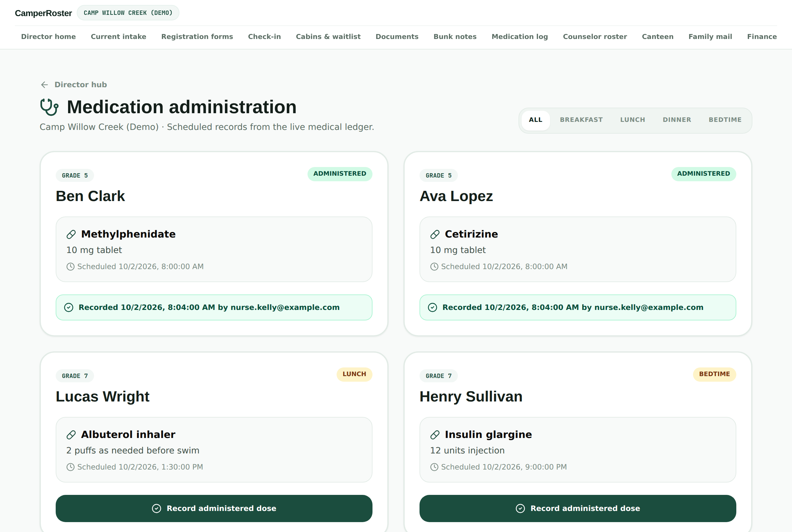Go to the Finance section
Screen dimensions: 792x532
(x=762, y=36)
